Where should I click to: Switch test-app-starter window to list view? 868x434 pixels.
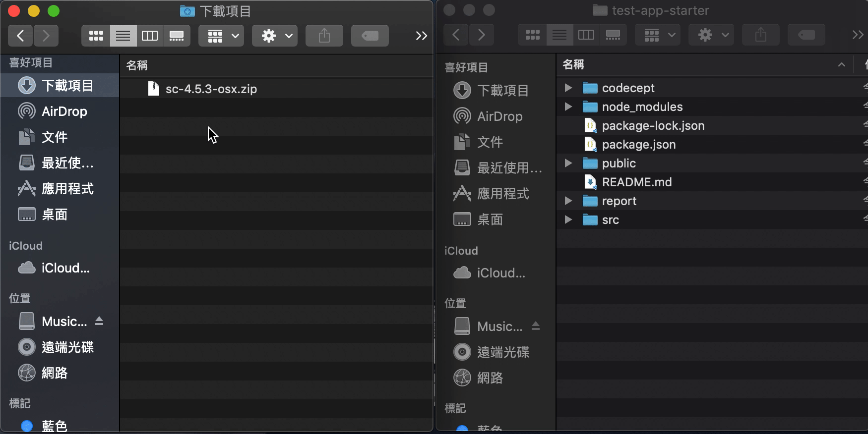(x=559, y=35)
